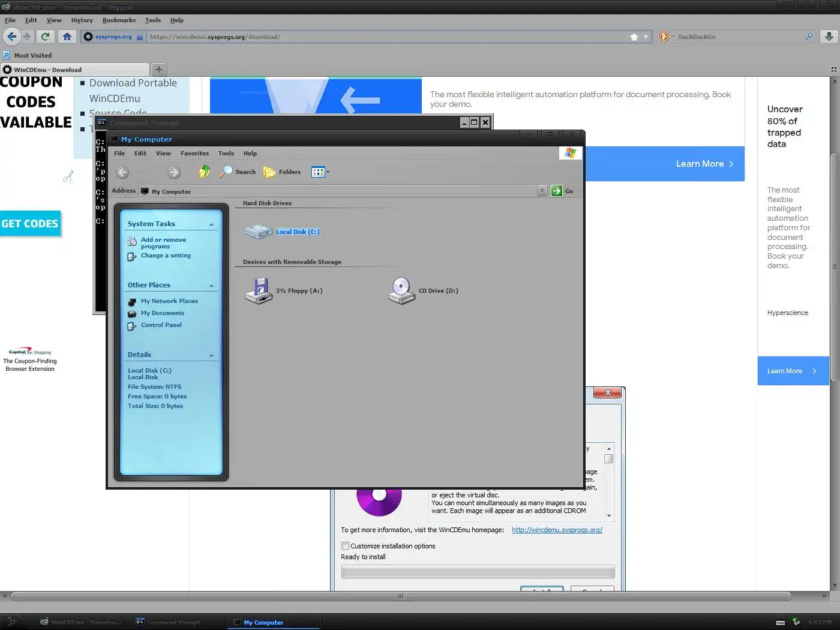Enable Customize installation options checkbox
The width and height of the screenshot is (840, 630).
point(345,546)
